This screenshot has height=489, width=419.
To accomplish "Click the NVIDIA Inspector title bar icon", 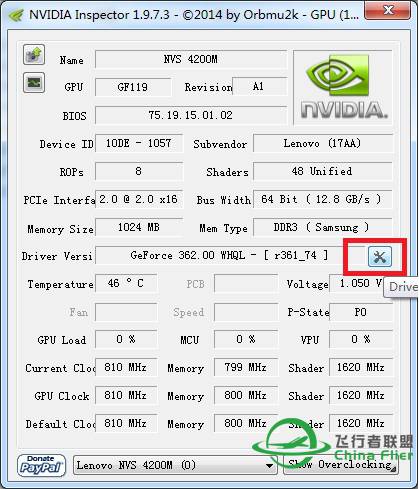I will point(16,15).
